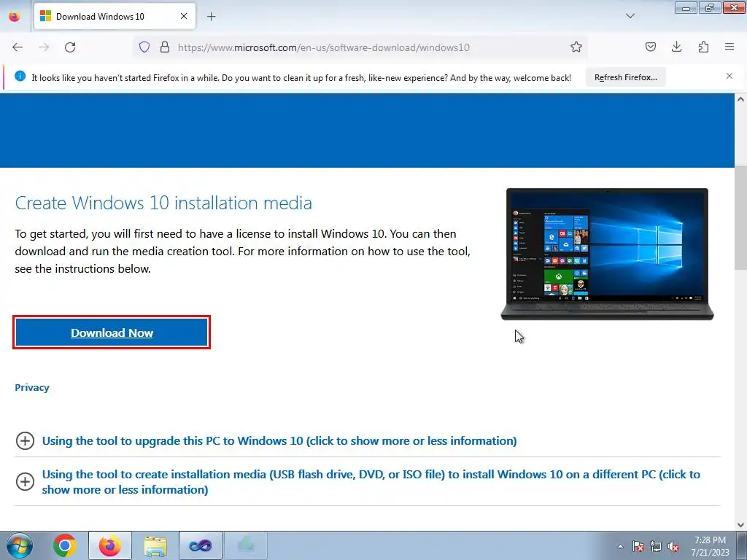The image size is (747, 560).
Task: Open the List all tabs chevron
Action: 630,16
